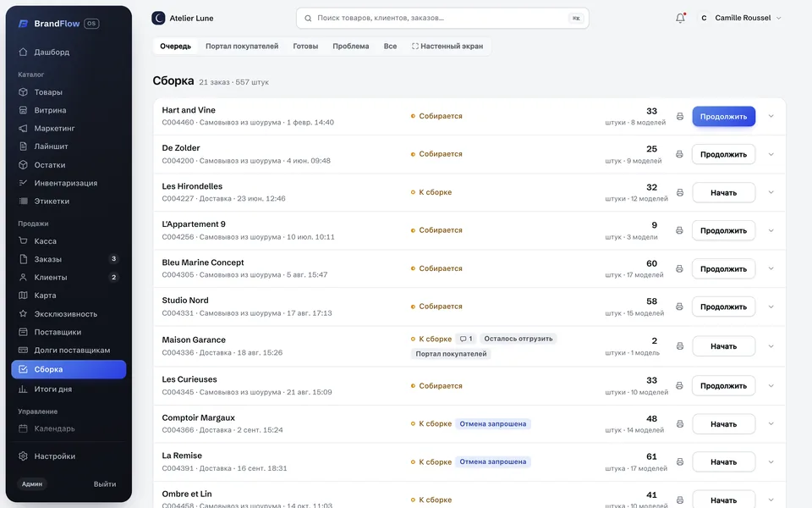Switch to the Портал покупателей tab
812x508 pixels.
click(x=242, y=46)
